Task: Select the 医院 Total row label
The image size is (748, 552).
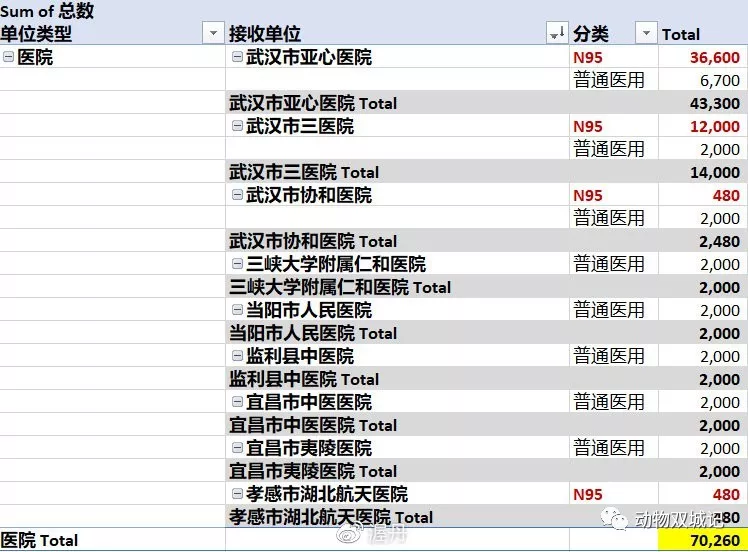Action: click(x=39, y=540)
